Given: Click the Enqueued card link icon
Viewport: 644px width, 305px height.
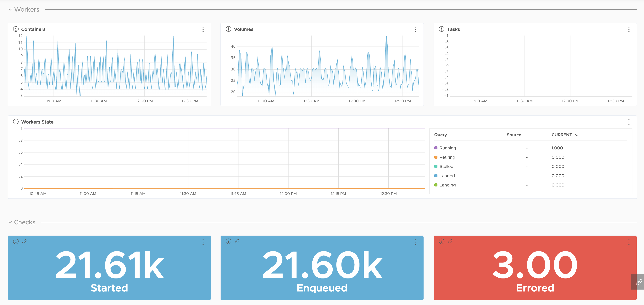Looking at the screenshot, I should pyautogui.click(x=237, y=241).
